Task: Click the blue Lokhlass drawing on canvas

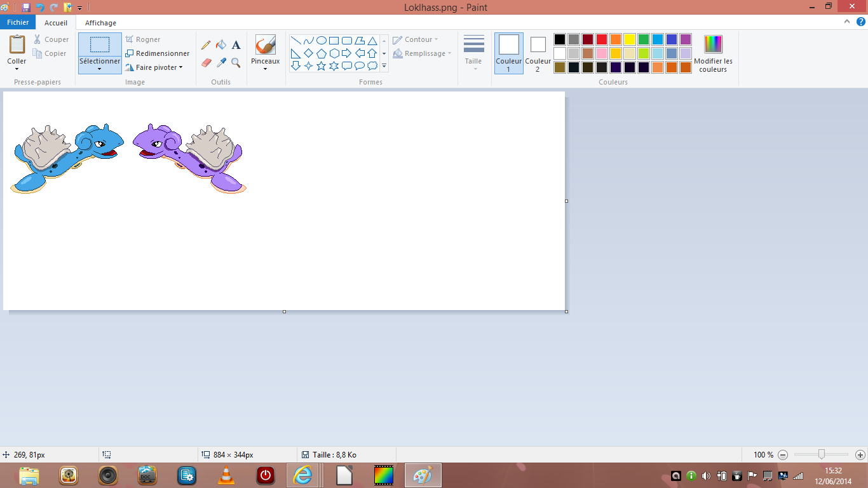Action: pyautogui.click(x=67, y=159)
